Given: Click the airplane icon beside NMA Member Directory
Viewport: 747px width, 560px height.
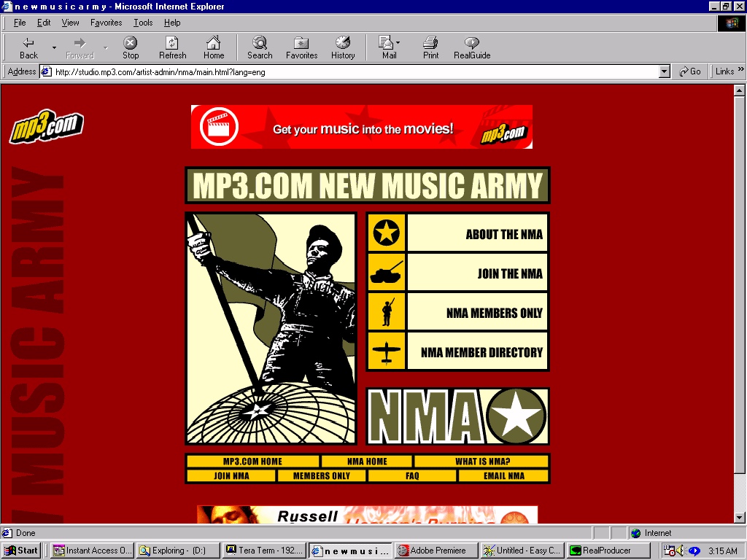Looking at the screenshot, I should point(387,351).
